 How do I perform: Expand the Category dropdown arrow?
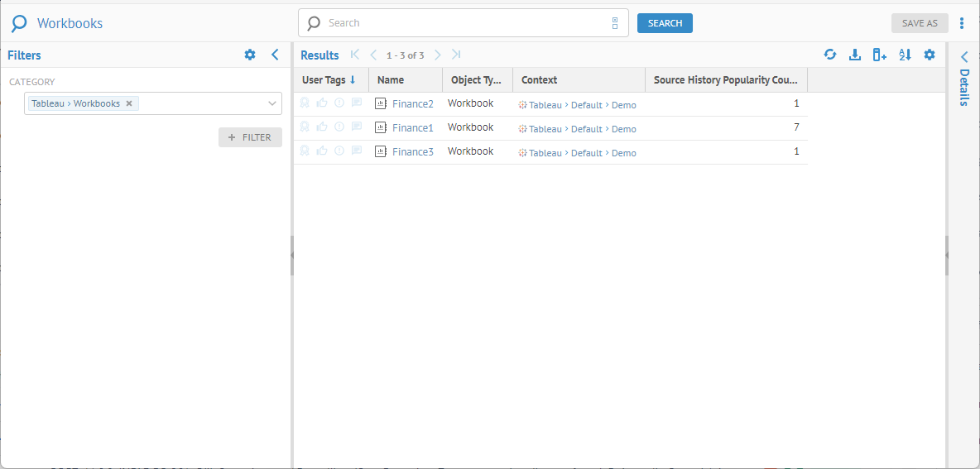[271, 103]
